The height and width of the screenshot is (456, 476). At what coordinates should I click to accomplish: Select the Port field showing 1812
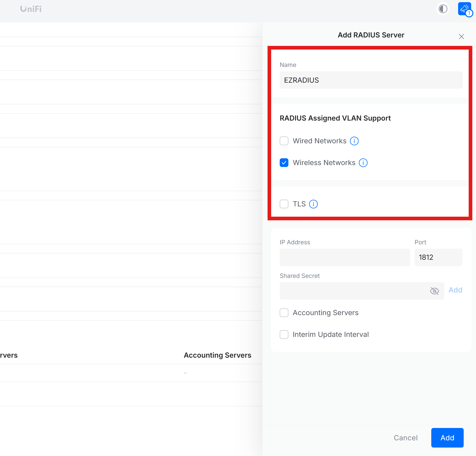pyautogui.click(x=438, y=257)
